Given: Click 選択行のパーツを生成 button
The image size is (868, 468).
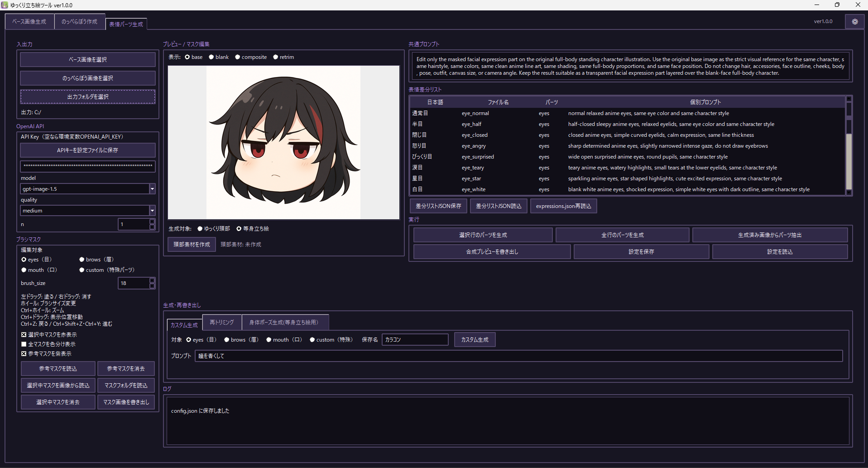Looking at the screenshot, I should [483, 235].
